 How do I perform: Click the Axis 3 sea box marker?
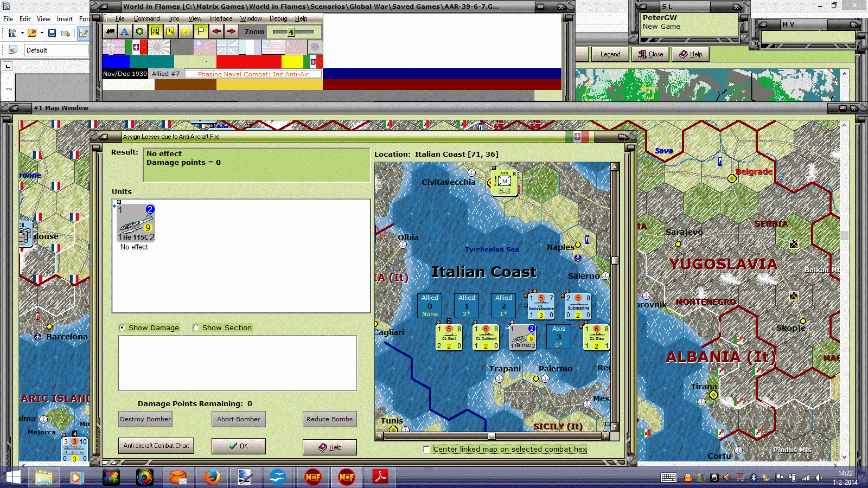559,337
